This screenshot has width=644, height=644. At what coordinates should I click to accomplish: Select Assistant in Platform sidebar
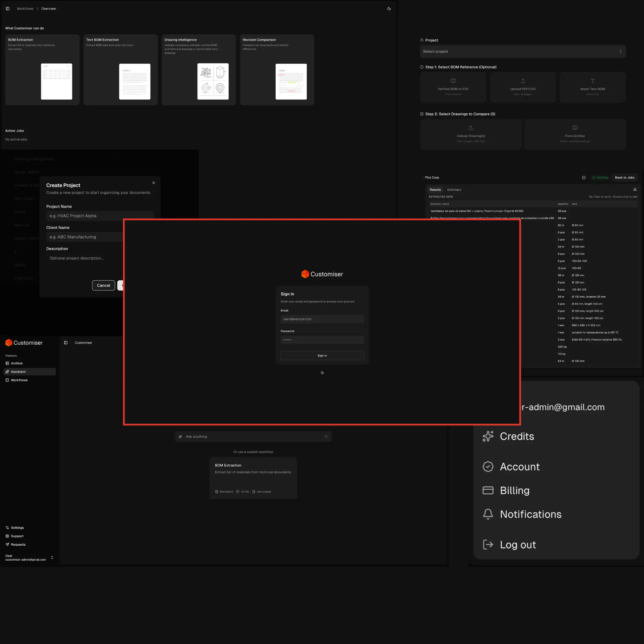(x=30, y=372)
